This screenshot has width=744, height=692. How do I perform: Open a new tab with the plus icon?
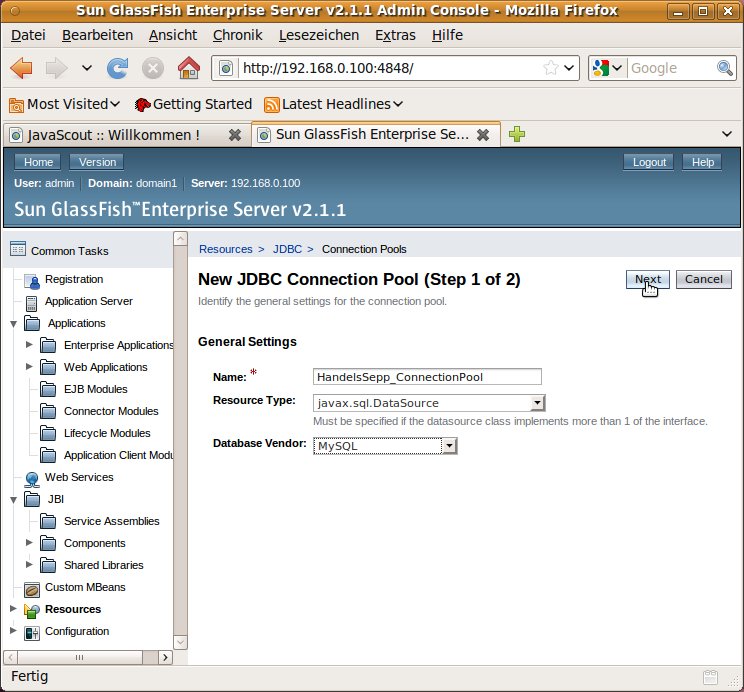517,134
